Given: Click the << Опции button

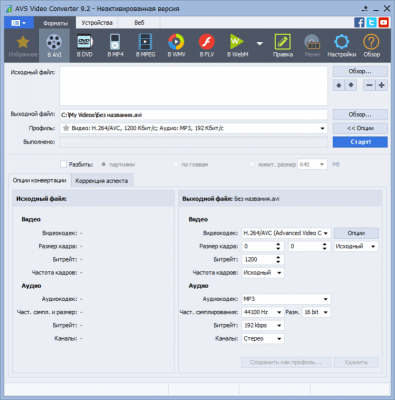Looking at the screenshot, I should coord(360,128).
